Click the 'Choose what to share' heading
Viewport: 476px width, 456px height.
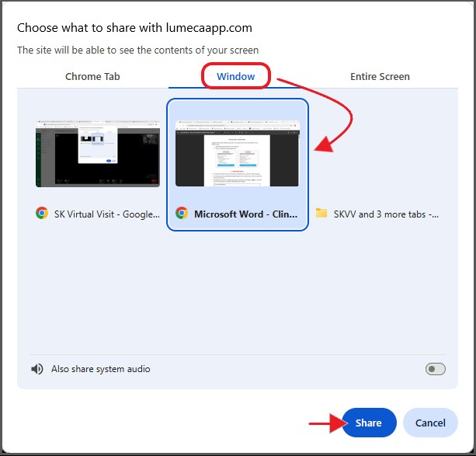(134, 27)
